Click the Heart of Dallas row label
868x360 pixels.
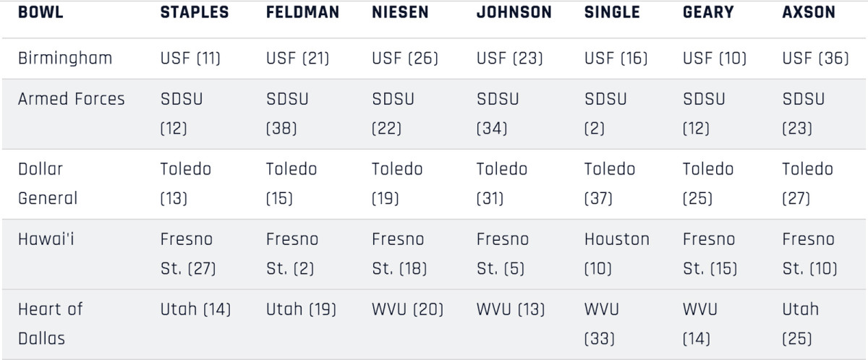click(50, 323)
